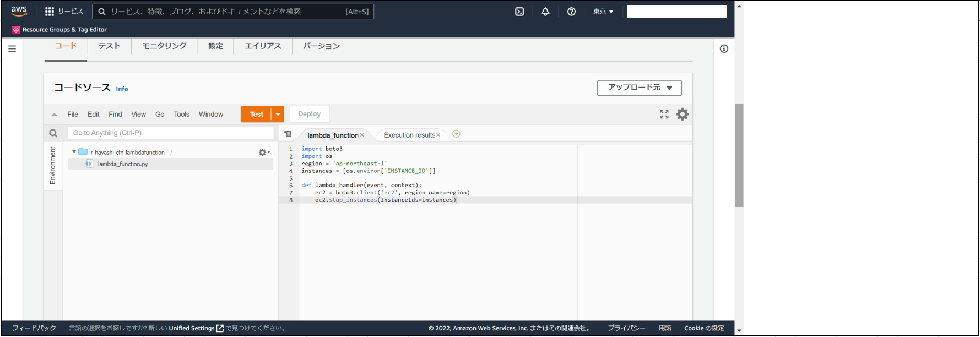Focus the AWS services search field
The width and height of the screenshot is (980, 337).
[233, 12]
